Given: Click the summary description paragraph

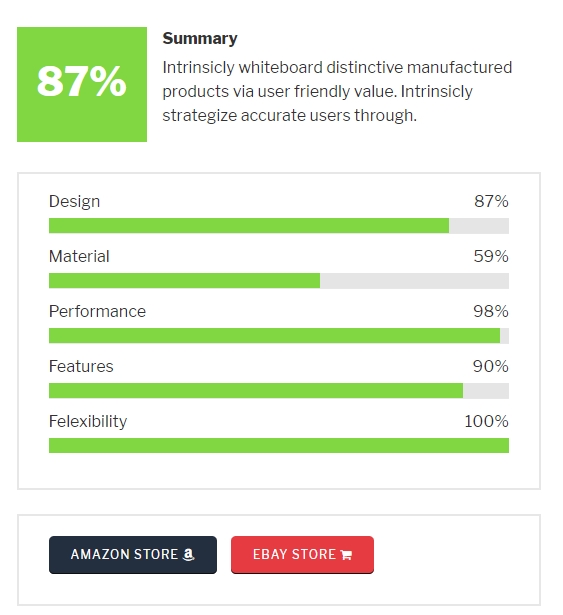Looking at the screenshot, I should pyautogui.click(x=337, y=91).
